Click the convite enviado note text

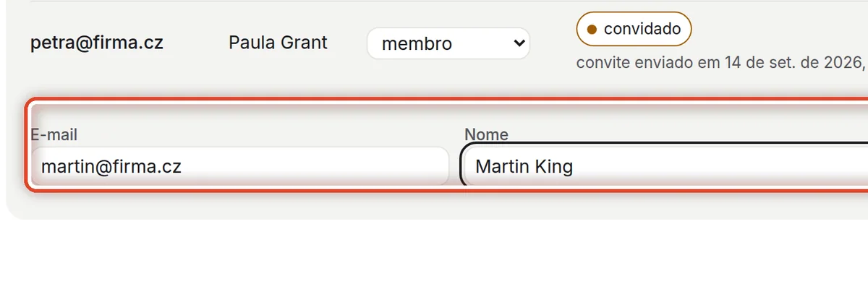point(721,63)
